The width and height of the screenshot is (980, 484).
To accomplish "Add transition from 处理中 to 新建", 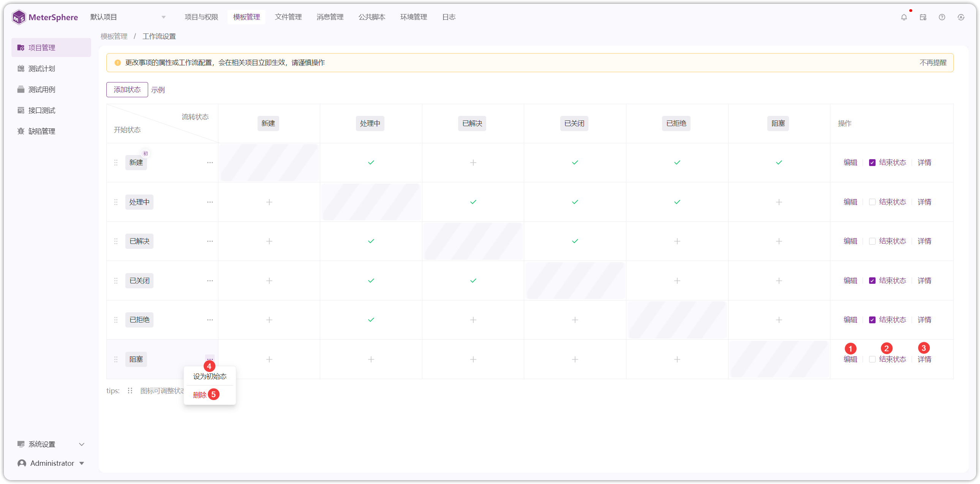I will tap(269, 202).
